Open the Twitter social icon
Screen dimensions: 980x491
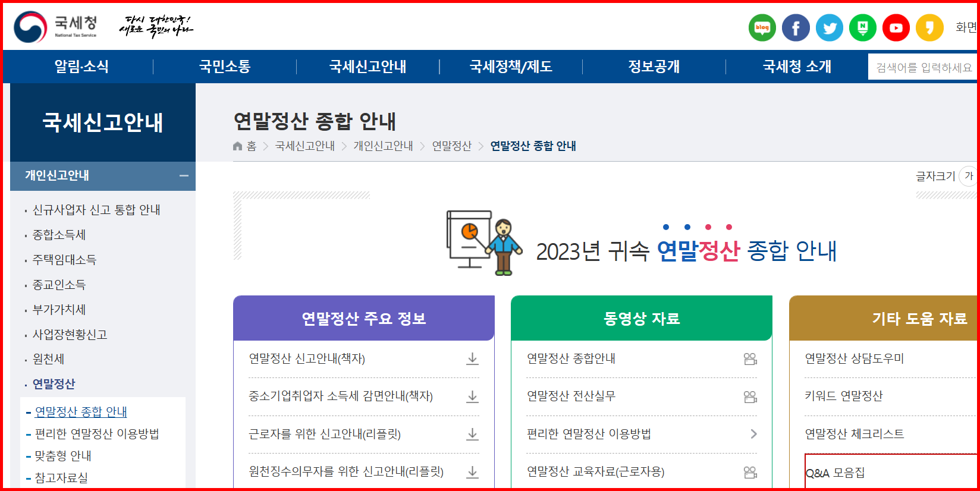click(830, 27)
